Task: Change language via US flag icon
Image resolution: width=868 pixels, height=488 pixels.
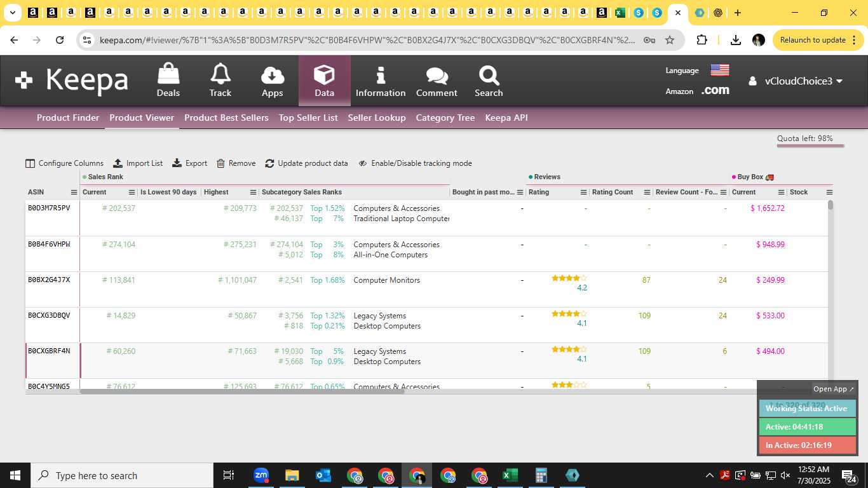Action: point(719,70)
